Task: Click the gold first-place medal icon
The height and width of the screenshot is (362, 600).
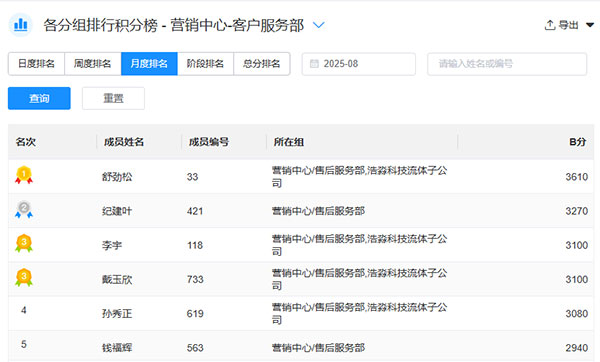Action: [24, 175]
